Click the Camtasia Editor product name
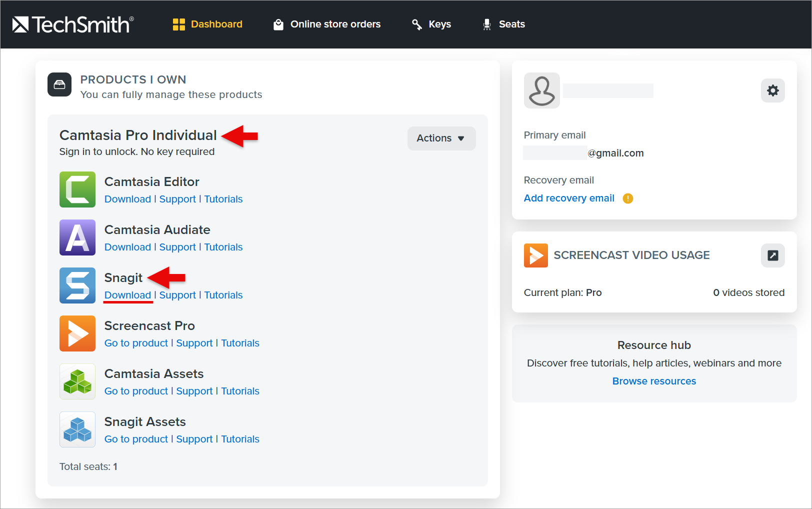The width and height of the screenshot is (812, 509). click(x=152, y=181)
